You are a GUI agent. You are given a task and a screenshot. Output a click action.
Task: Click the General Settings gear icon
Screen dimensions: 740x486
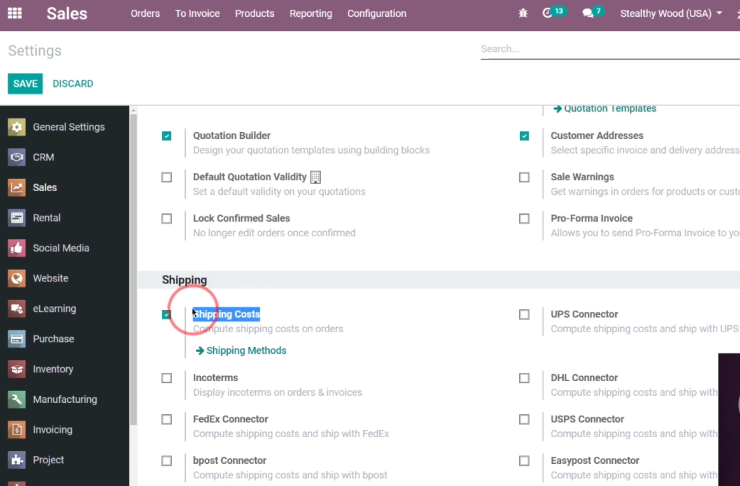[x=17, y=127]
